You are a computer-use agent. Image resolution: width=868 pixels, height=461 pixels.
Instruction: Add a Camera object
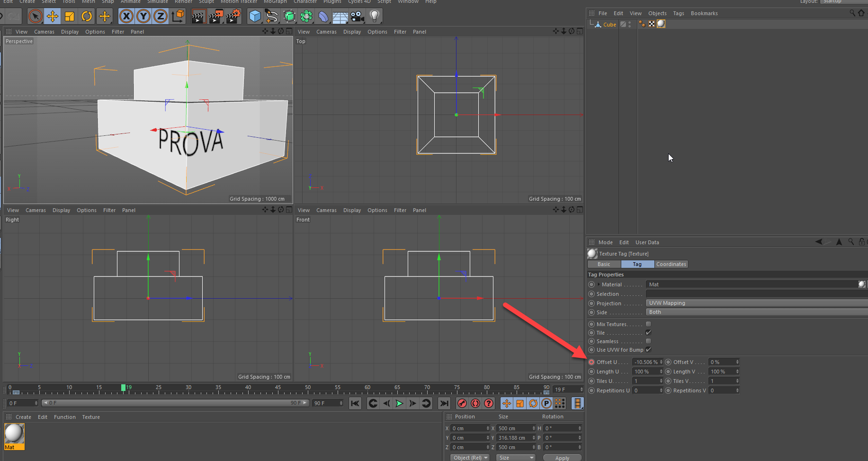coord(358,17)
